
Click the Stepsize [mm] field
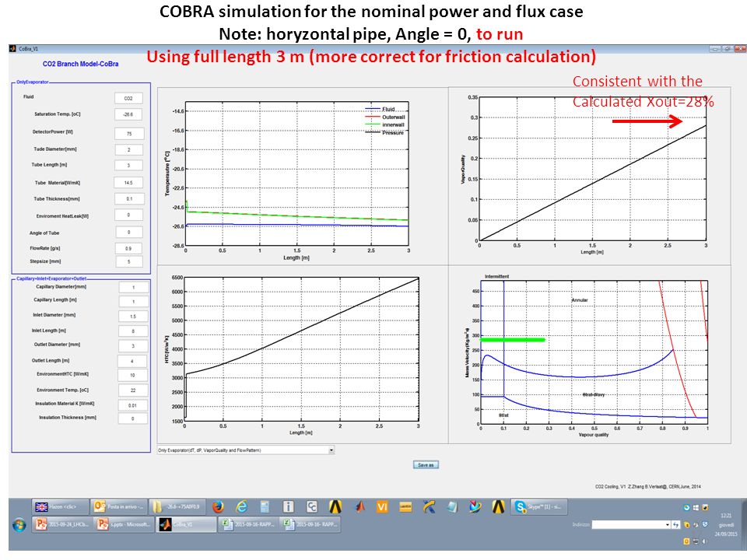(x=129, y=262)
